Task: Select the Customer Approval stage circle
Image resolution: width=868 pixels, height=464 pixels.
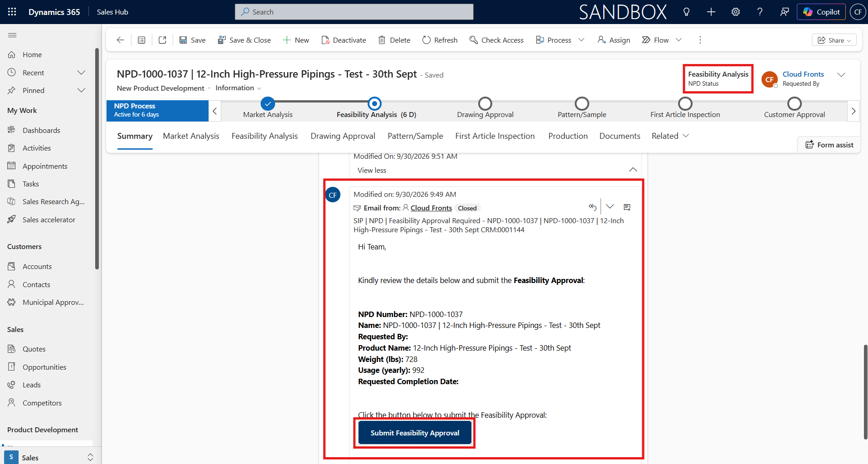Action: click(x=795, y=103)
